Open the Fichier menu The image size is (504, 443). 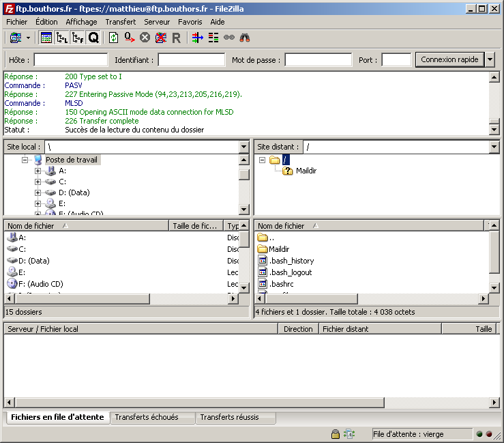(17, 22)
